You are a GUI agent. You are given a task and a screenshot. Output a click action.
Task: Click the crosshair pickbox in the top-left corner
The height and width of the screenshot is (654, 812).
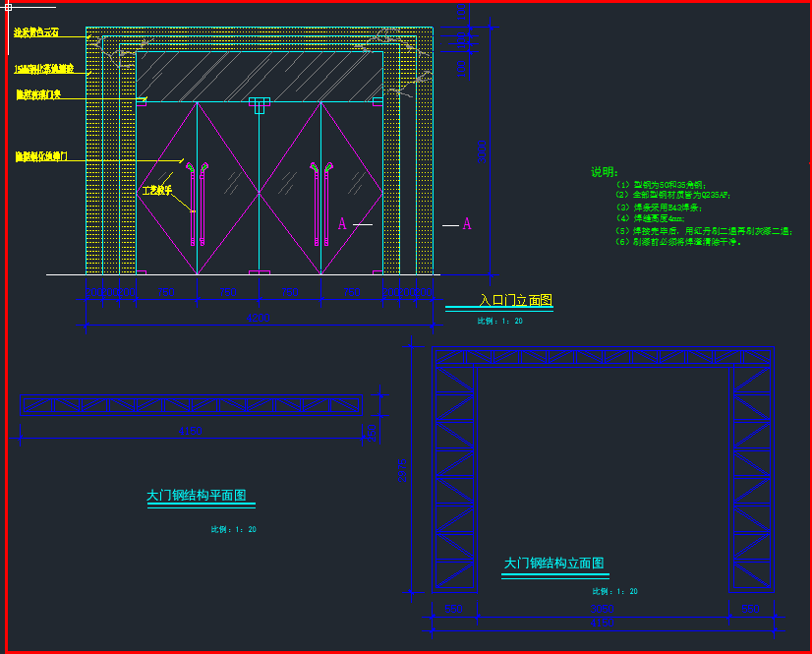pos(8,7)
